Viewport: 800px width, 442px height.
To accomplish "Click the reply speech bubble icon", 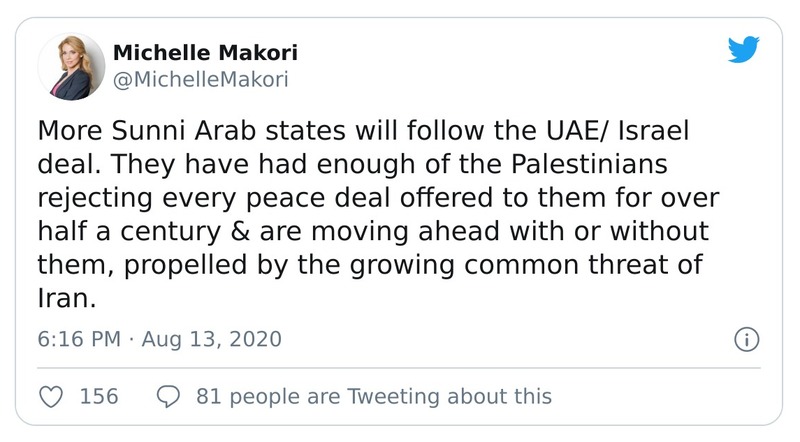I will point(168,397).
